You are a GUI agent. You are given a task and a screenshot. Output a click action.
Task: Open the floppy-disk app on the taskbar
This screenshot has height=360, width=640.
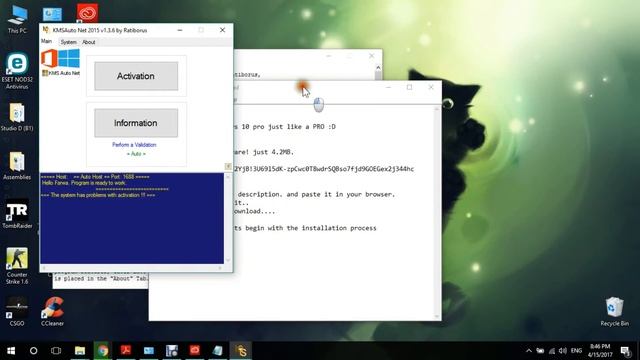(x=172, y=351)
